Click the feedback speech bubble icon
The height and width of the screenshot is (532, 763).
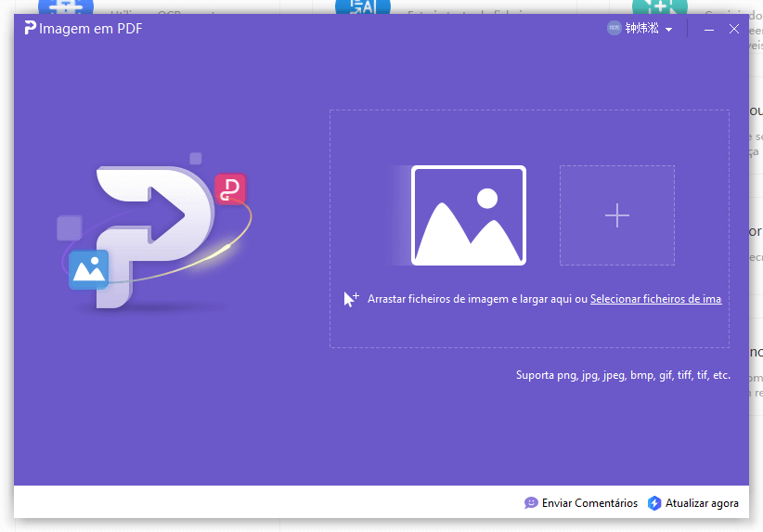(531, 503)
